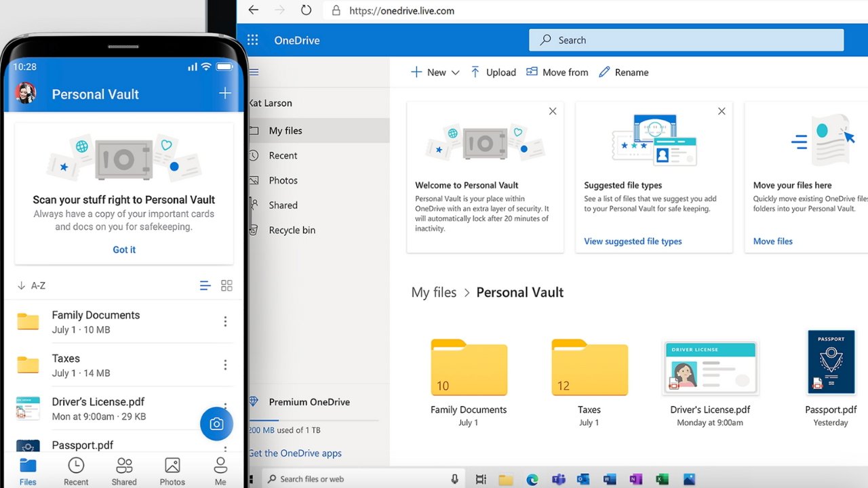Open Family Documents folder on phone
Image resolution: width=868 pixels, height=488 pixels.
point(124,322)
